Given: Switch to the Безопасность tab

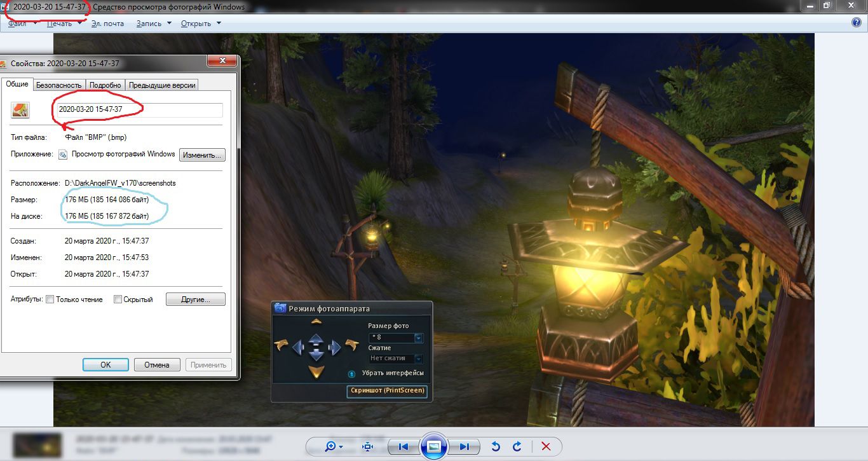Looking at the screenshot, I should pos(58,85).
